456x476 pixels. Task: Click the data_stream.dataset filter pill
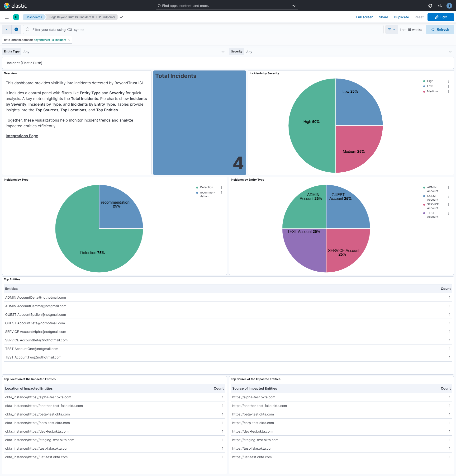(x=35, y=40)
